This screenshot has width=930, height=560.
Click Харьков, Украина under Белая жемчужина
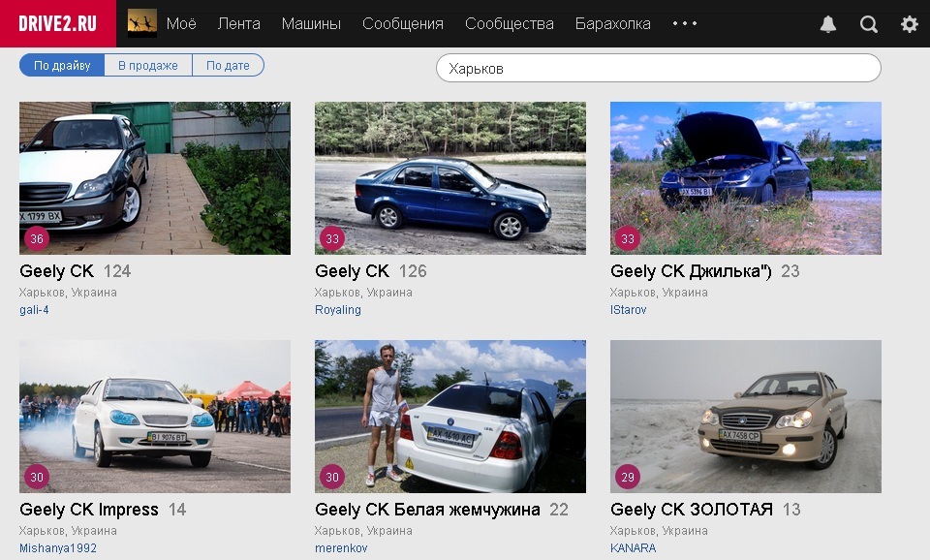tap(363, 531)
